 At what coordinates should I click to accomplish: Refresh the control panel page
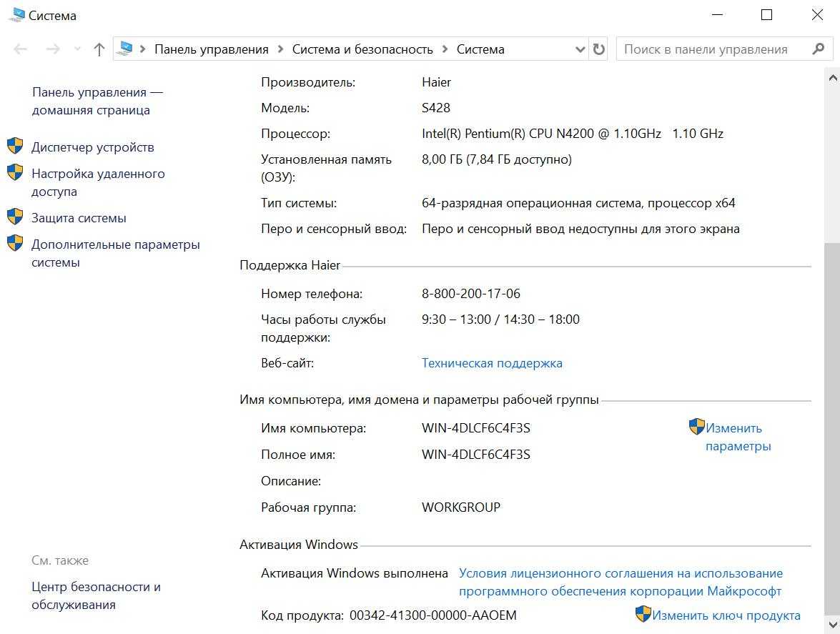[x=598, y=49]
